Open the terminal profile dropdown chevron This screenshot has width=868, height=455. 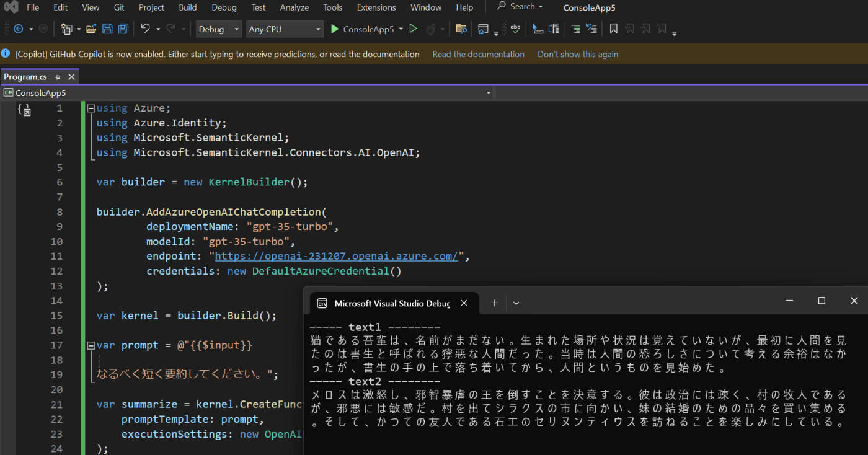click(516, 303)
